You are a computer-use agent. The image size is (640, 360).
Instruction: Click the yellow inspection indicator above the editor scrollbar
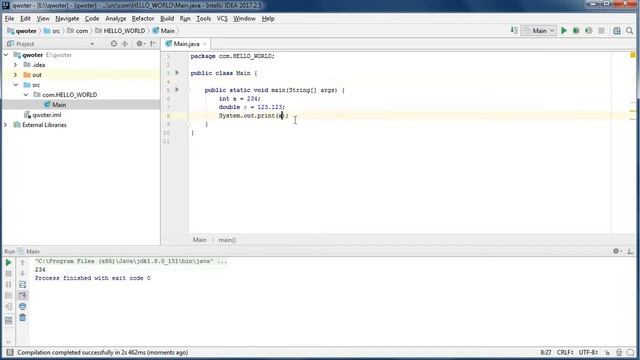tap(633, 55)
